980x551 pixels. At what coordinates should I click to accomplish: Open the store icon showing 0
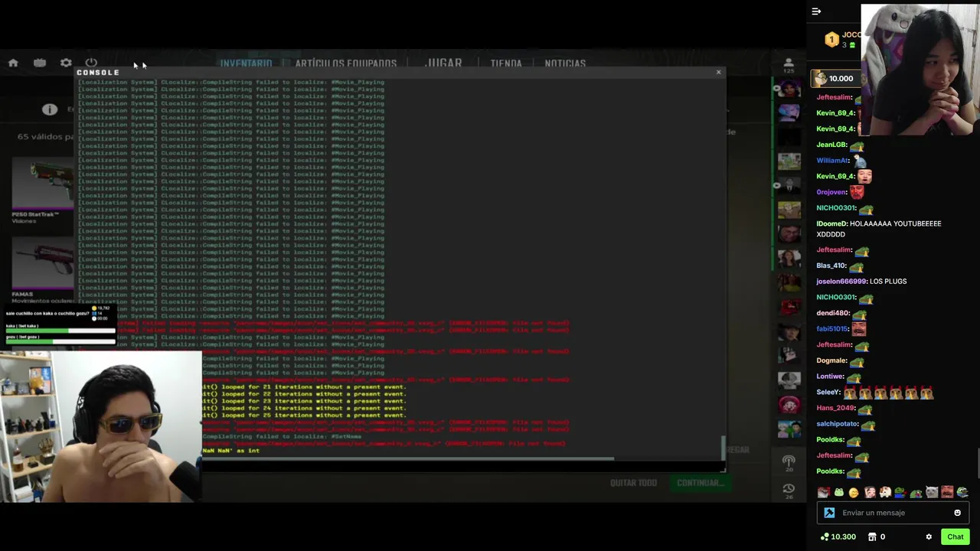tap(877, 536)
